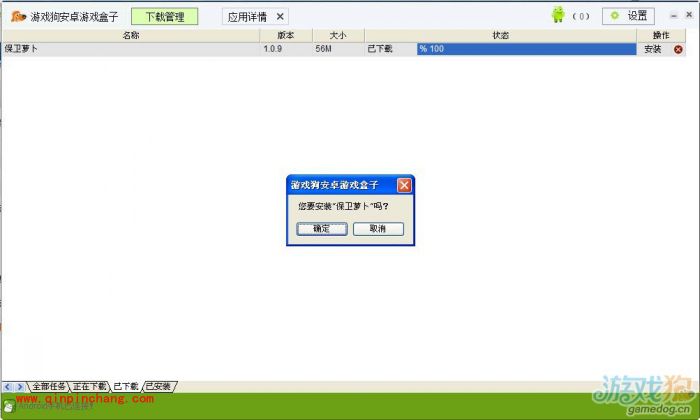The height and width of the screenshot is (420, 700).
Task: Minimize the game box window
Action: pos(674,16)
